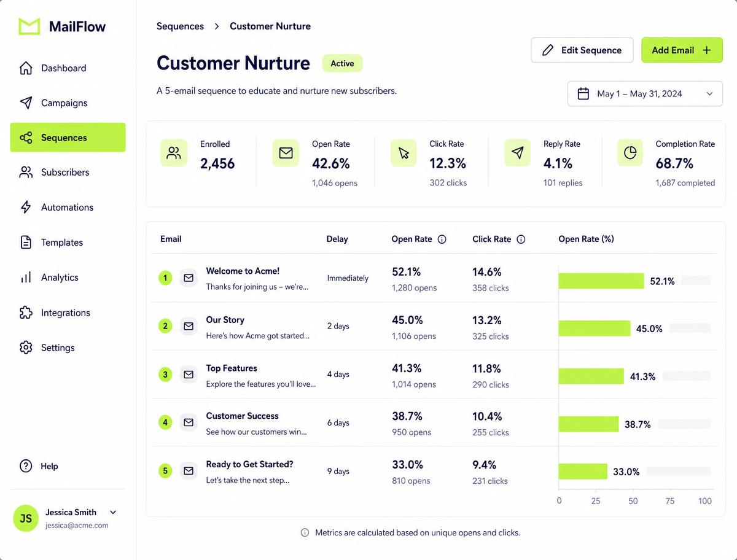The image size is (737, 560).
Task: Open Automations in sidebar
Action: coord(68,208)
